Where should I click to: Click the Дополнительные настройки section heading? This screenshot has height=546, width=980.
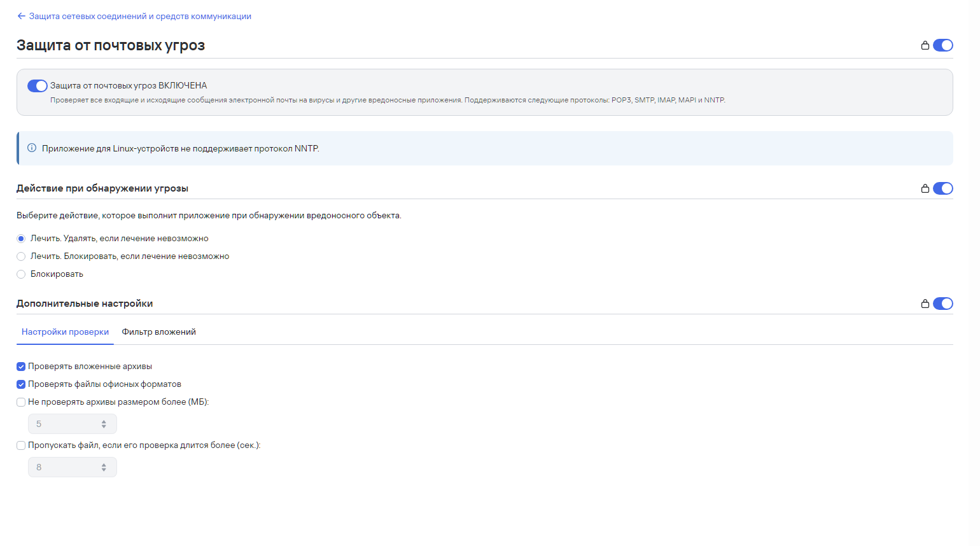tap(85, 304)
